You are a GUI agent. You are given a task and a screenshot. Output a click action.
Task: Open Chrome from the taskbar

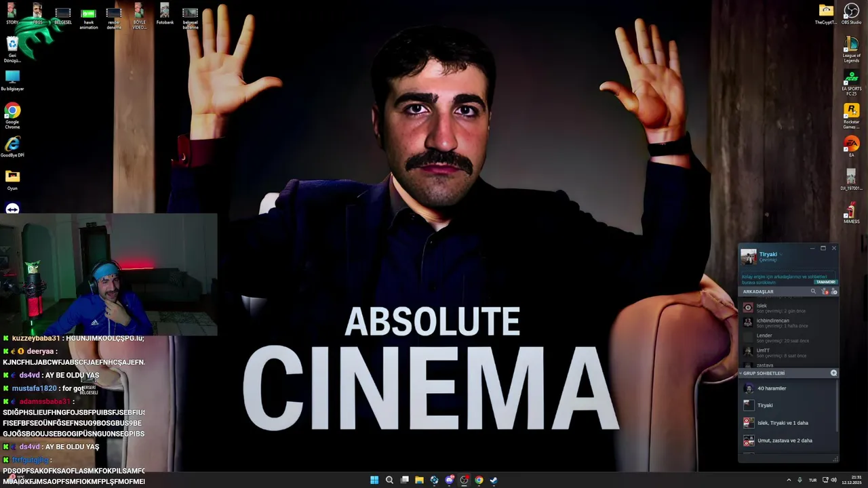click(479, 480)
